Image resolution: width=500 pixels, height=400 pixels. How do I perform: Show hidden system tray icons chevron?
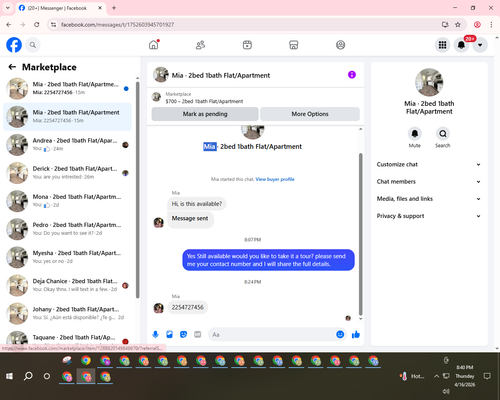point(436,376)
